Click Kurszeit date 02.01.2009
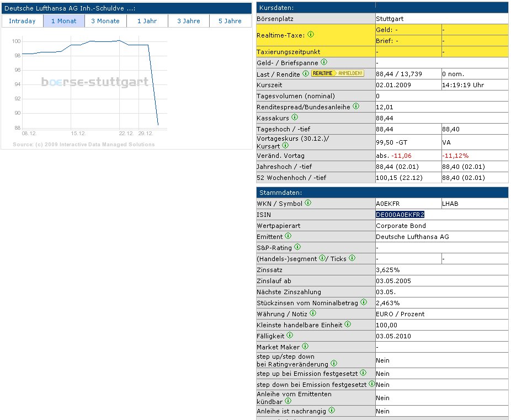Viewport: 511px width, 420px height. 393,85
